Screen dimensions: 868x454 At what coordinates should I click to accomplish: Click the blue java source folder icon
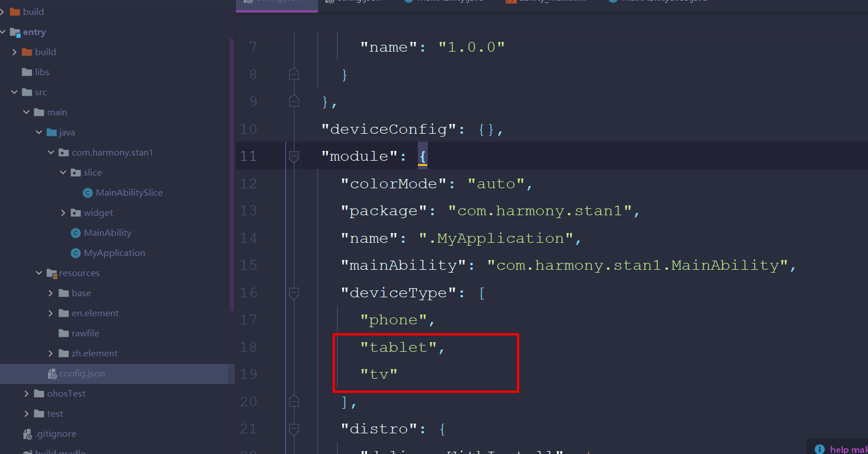point(52,132)
